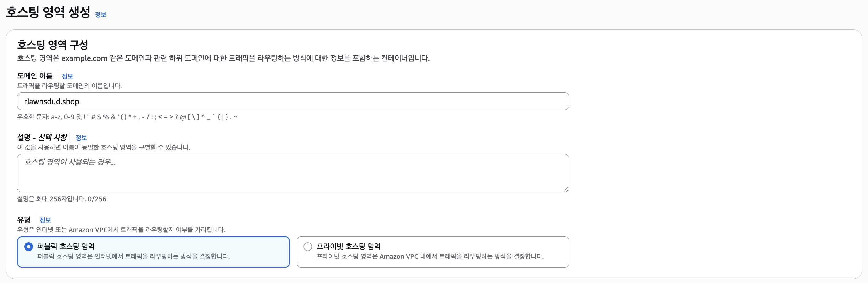Viewport: 868px width, 283px height.
Task: Click 정보 link next to 도메인 이름
Action: 67,76
